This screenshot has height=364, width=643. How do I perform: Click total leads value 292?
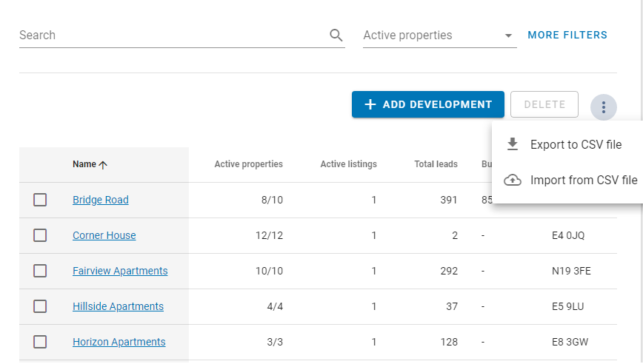pyautogui.click(x=449, y=271)
